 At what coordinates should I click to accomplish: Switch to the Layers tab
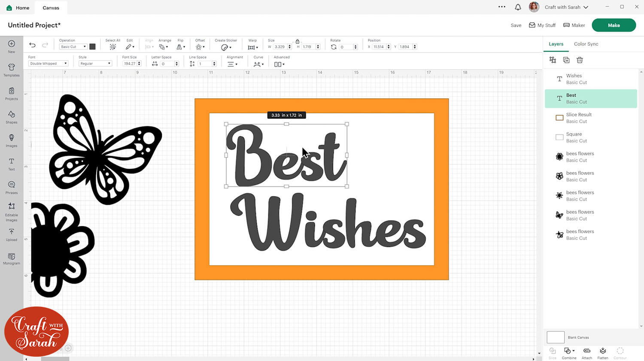[x=556, y=44]
